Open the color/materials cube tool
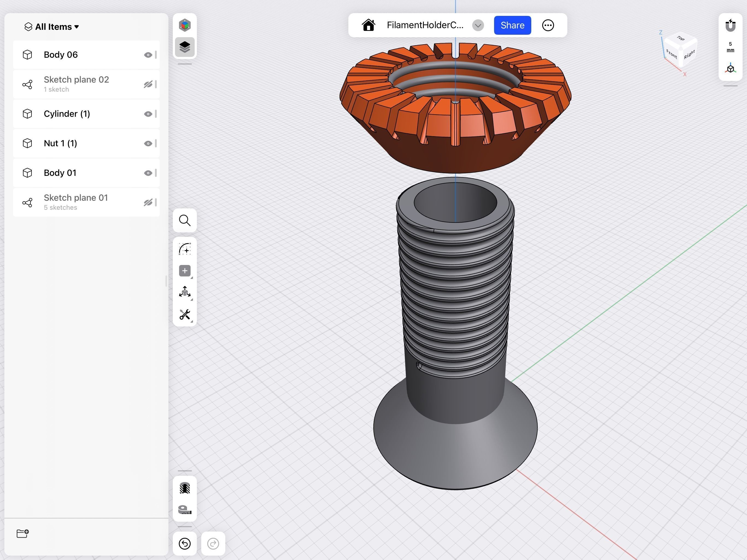Image resolution: width=747 pixels, height=560 pixels. click(x=185, y=25)
